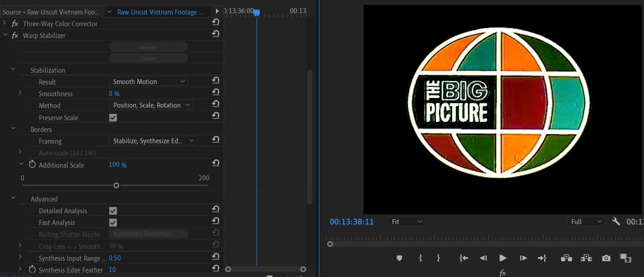644x277 pixels.
Task: Expand Synthesis Edge Feather parameter
Action: point(20,269)
